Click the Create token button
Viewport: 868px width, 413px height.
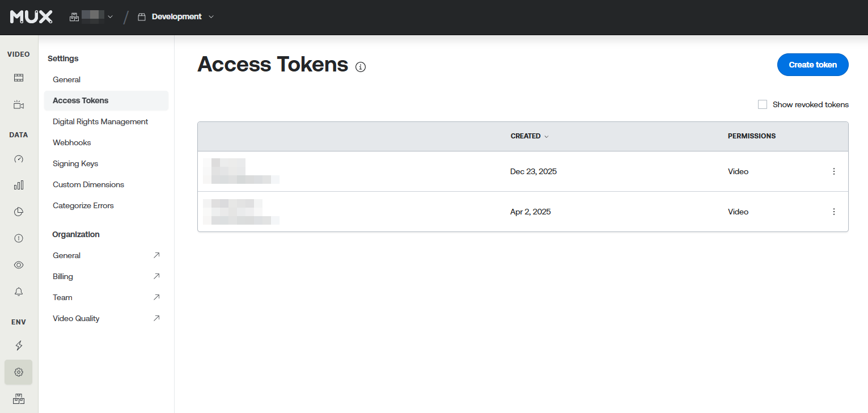pos(812,65)
